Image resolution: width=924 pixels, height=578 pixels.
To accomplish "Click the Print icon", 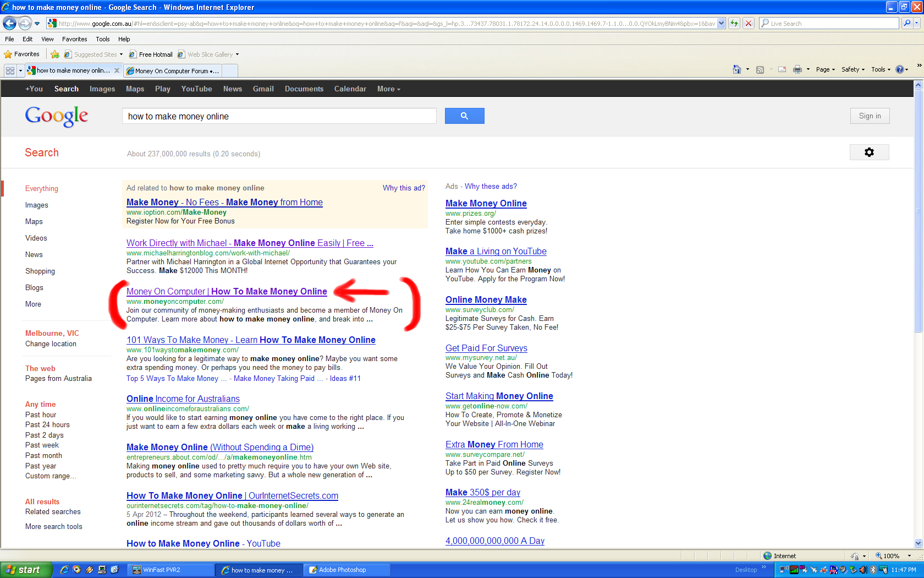I will [798, 69].
